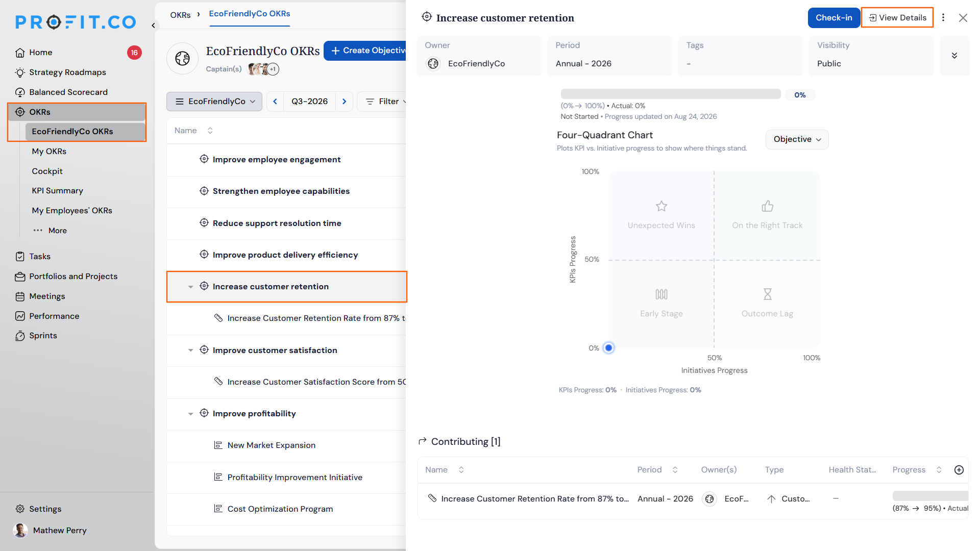Open the Home menu item
Viewport: 980px width, 551px height.
(x=41, y=53)
